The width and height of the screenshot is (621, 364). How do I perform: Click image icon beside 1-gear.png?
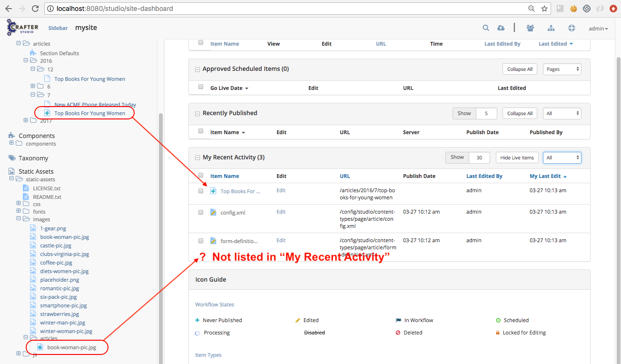33,228
